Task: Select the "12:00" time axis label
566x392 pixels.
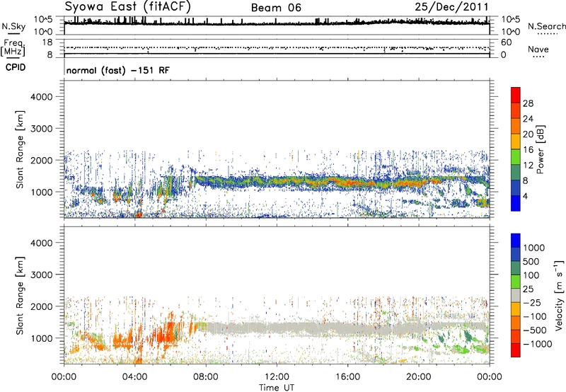Action: [x=277, y=377]
